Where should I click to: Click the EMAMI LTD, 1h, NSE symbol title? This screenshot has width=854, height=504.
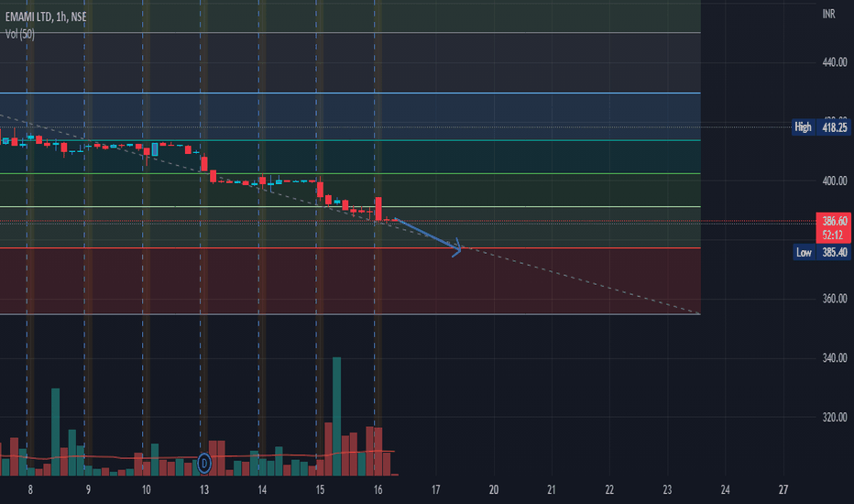click(x=46, y=16)
